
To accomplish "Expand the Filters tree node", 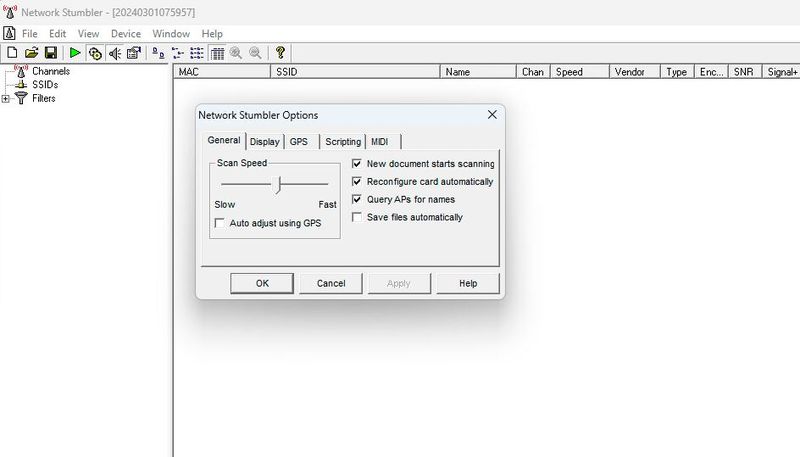I will tap(5, 98).
